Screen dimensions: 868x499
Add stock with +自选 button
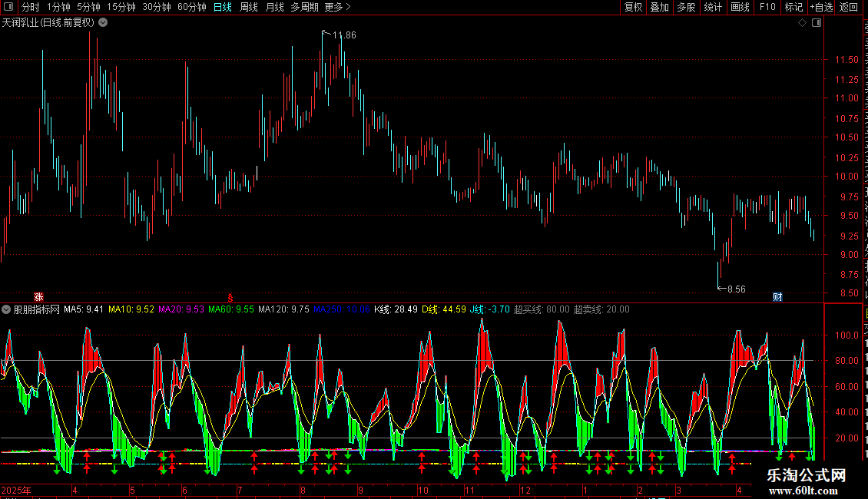click(821, 7)
